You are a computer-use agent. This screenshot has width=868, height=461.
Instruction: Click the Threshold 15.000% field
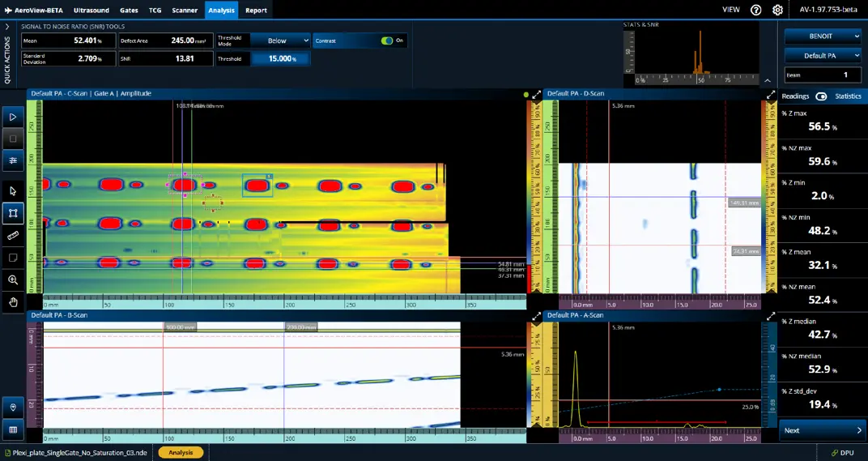pyautogui.click(x=280, y=58)
